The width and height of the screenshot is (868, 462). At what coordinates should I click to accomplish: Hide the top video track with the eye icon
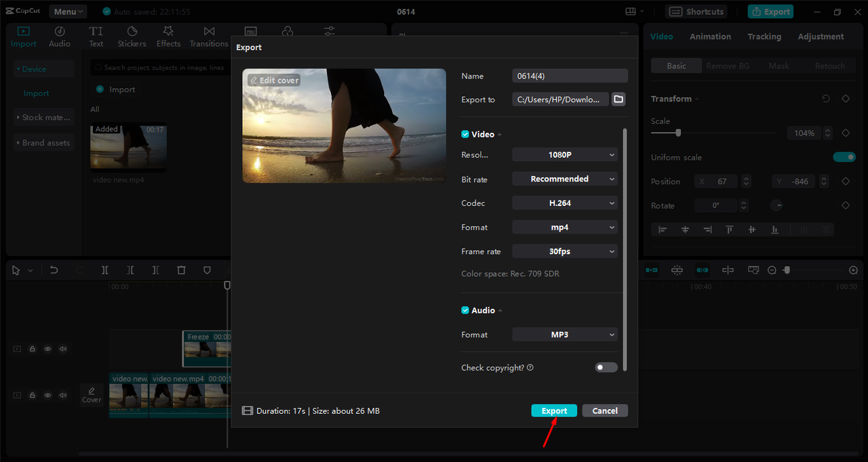click(x=47, y=348)
